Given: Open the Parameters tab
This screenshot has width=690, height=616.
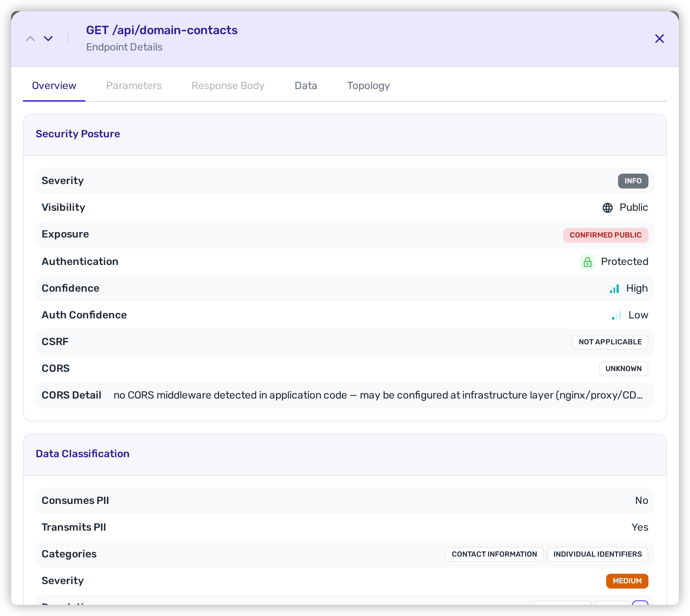Looking at the screenshot, I should point(134,86).
